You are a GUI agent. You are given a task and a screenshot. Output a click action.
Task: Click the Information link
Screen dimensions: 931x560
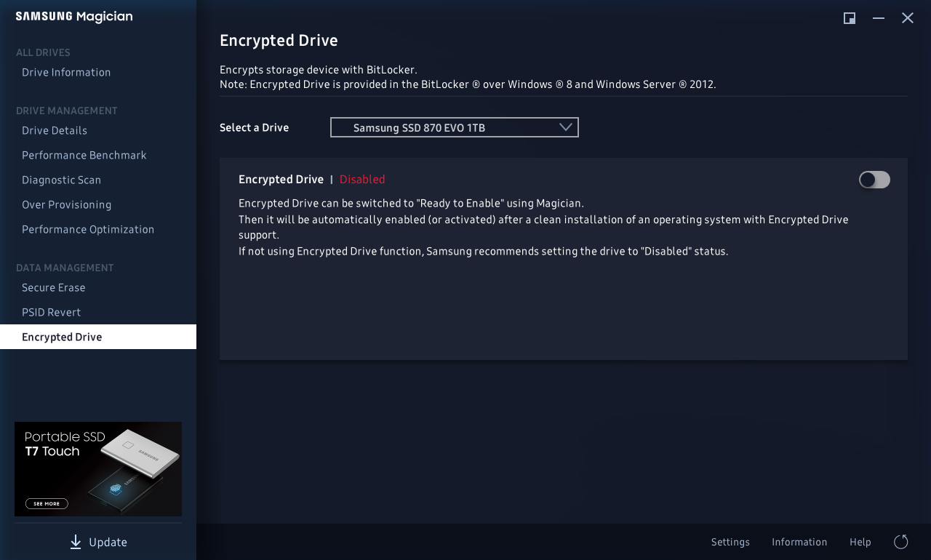click(x=799, y=542)
